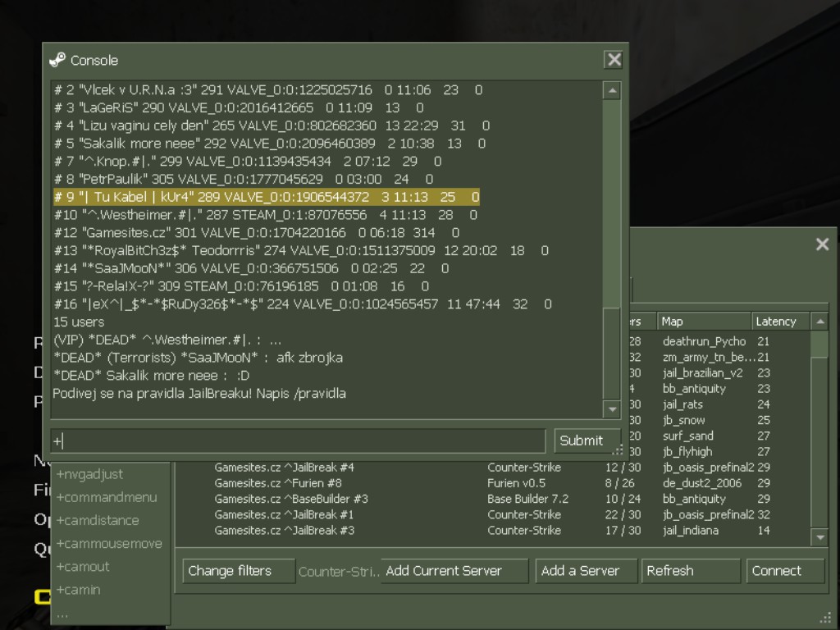Focus the Console command input field
The width and height of the screenshot is (840, 630).
(298, 441)
